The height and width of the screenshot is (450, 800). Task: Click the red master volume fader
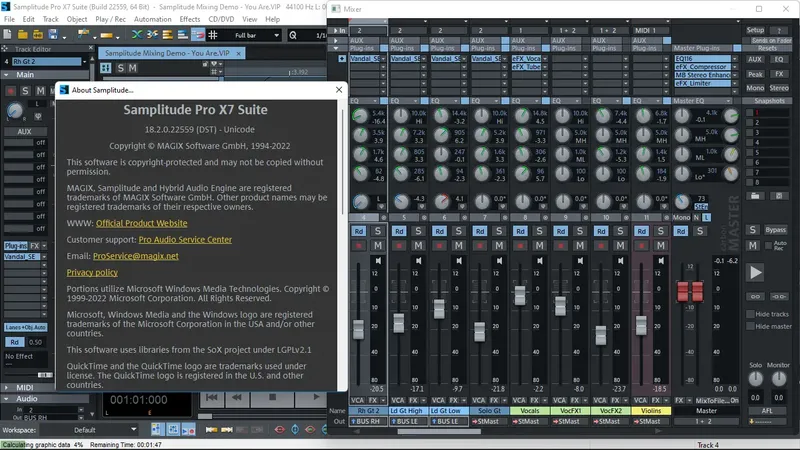coord(690,291)
